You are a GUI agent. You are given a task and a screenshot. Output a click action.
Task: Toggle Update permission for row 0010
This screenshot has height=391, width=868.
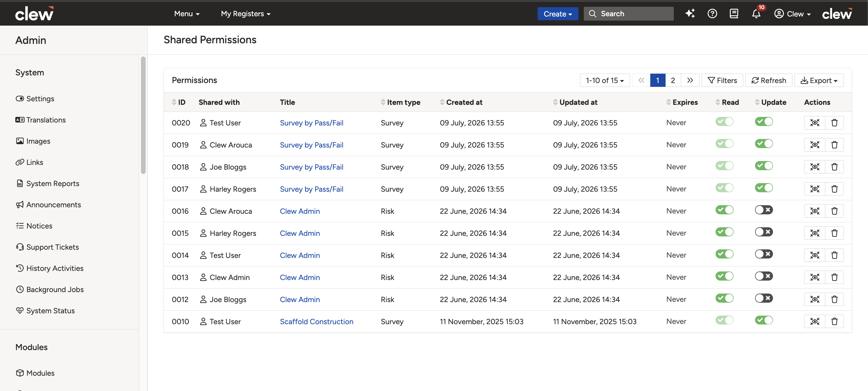pos(764,320)
